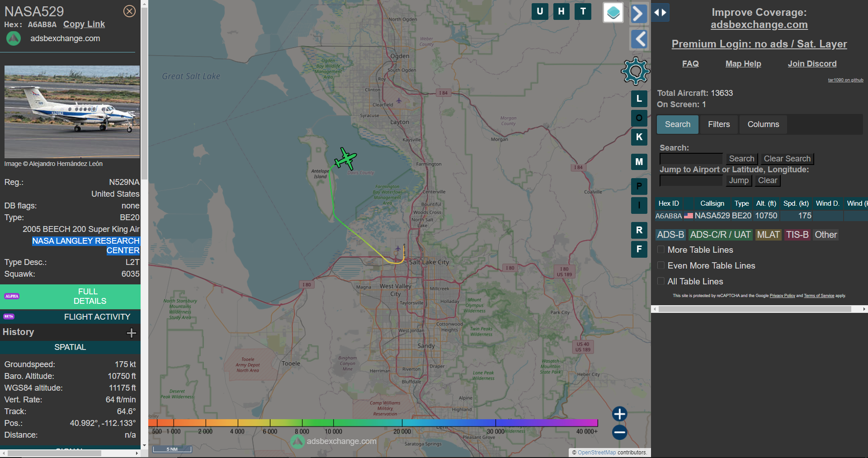Click the left chevron arrow on map

pos(638,39)
